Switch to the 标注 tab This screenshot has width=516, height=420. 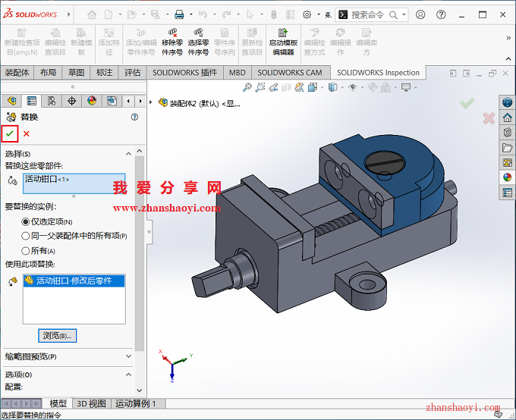click(x=104, y=72)
